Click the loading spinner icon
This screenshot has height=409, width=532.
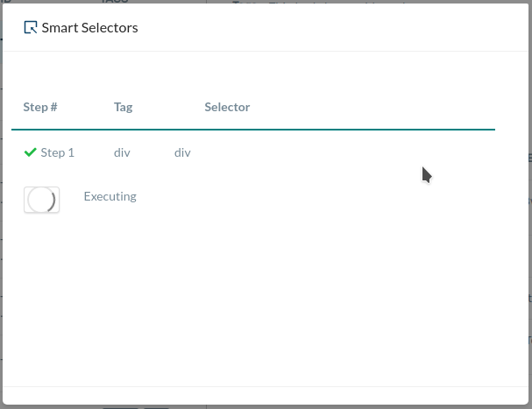[x=41, y=200]
